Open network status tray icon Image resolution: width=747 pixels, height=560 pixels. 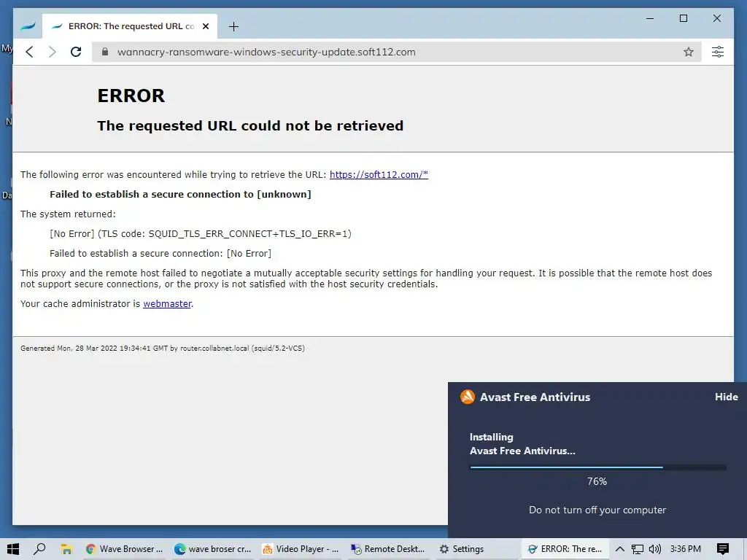pos(638,549)
